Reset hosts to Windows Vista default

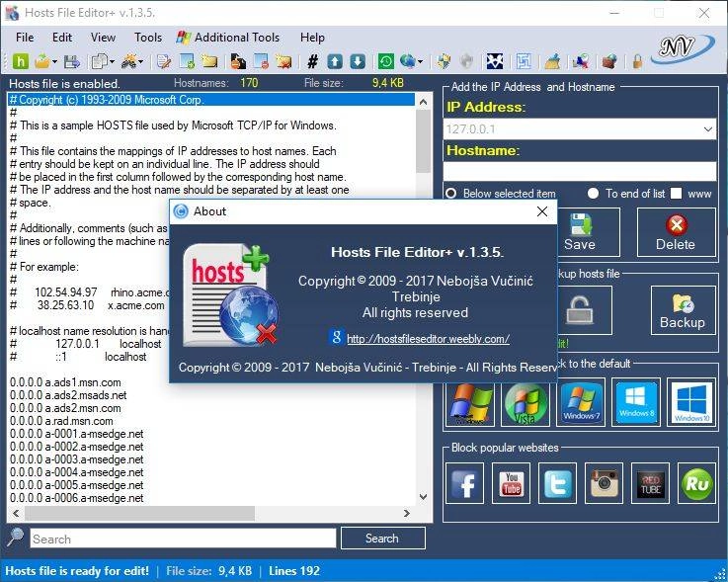[x=526, y=402]
